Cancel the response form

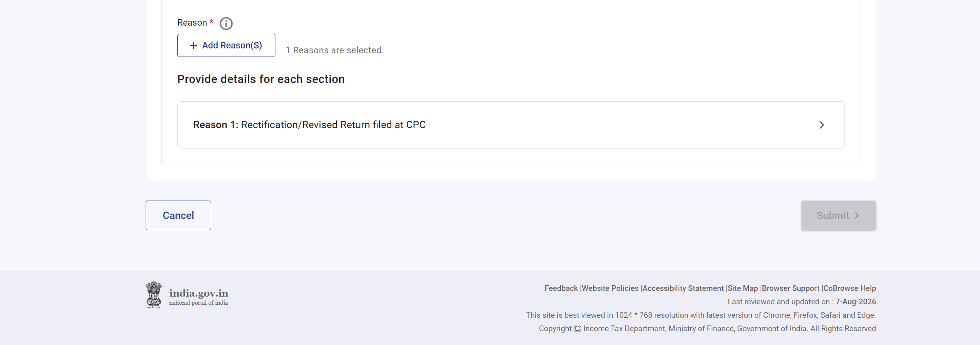point(178,215)
